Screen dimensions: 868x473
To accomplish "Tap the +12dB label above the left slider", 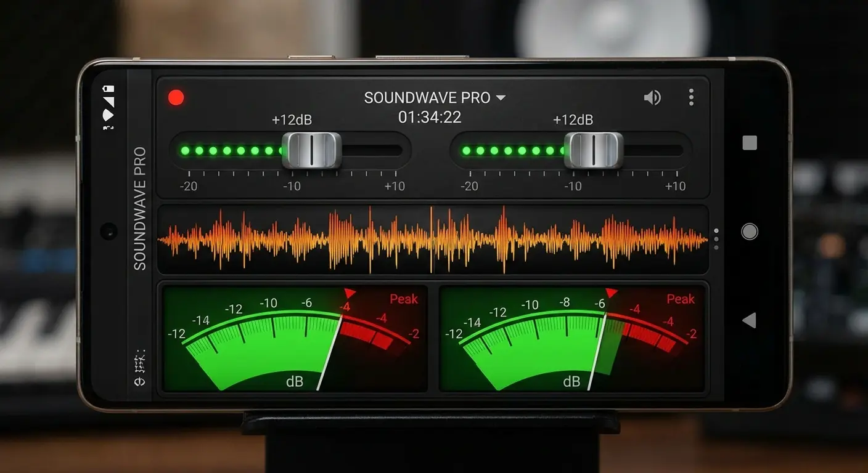I will pos(292,119).
